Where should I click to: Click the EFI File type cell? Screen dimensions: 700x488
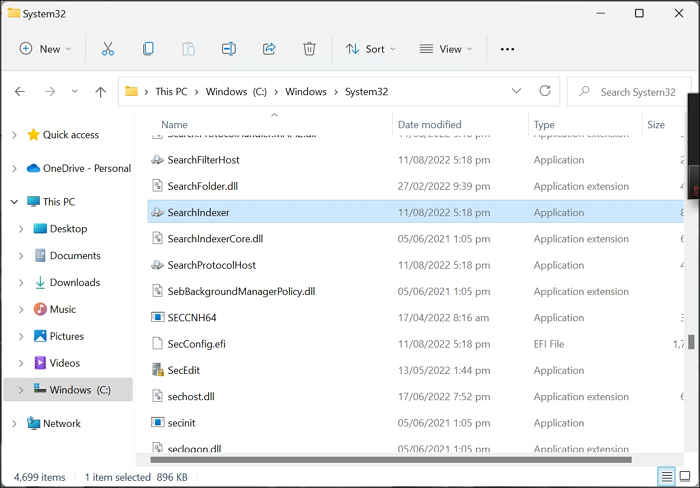tap(549, 344)
